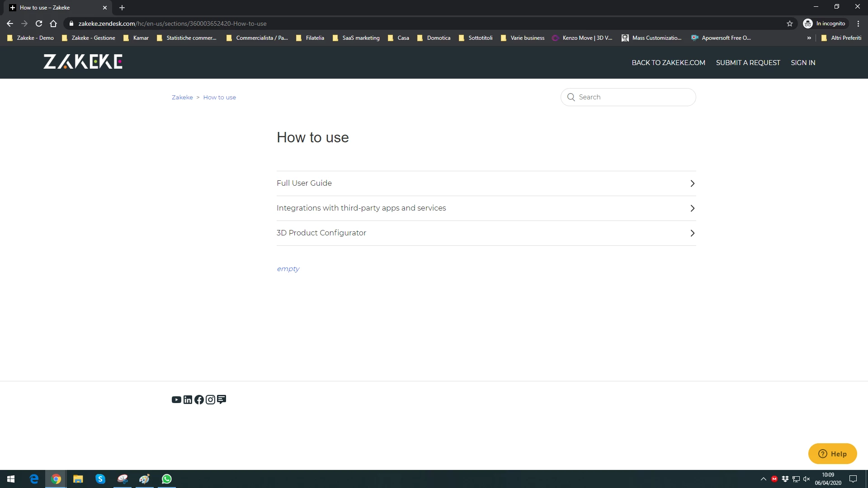868x488 pixels.
Task: Click Sign In in the header
Action: [x=803, y=63]
